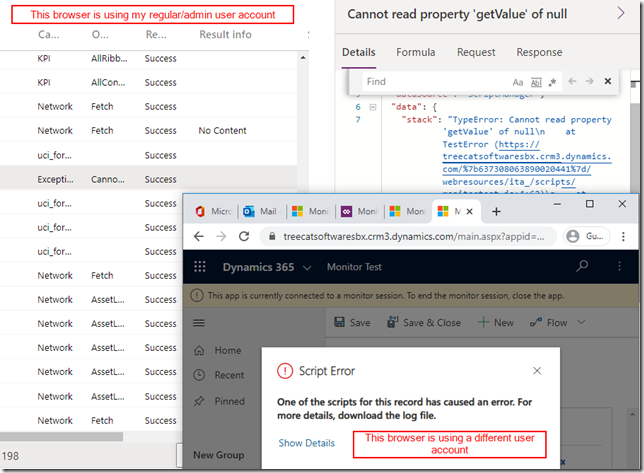Click the Monitor Test app name
Image resolution: width=644 pixels, height=473 pixels.
[354, 267]
